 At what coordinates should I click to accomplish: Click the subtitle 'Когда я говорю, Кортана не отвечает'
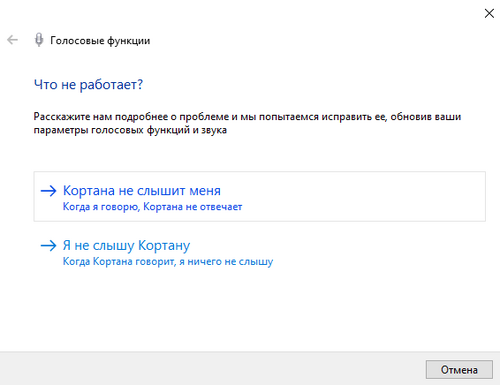(152, 207)
